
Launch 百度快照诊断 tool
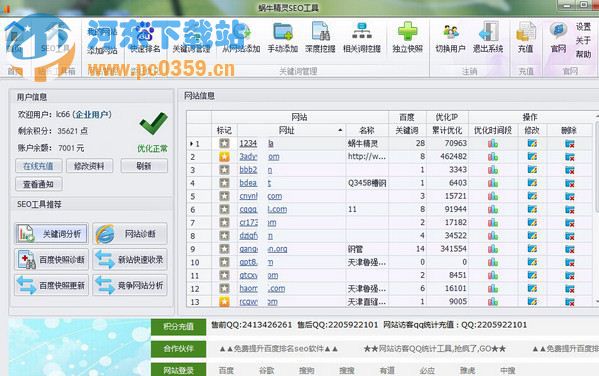click(x=52, y=260)
